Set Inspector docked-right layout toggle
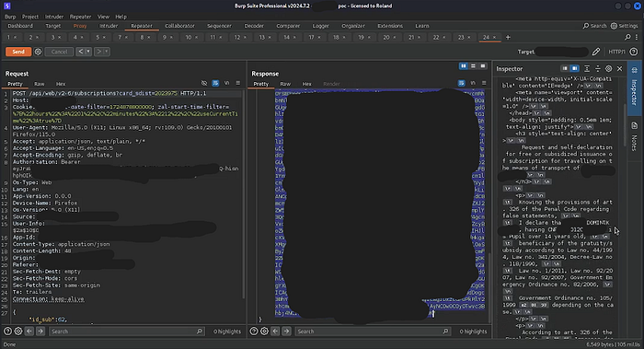Screen dimensions: 644x349 (x=575, y=69)
